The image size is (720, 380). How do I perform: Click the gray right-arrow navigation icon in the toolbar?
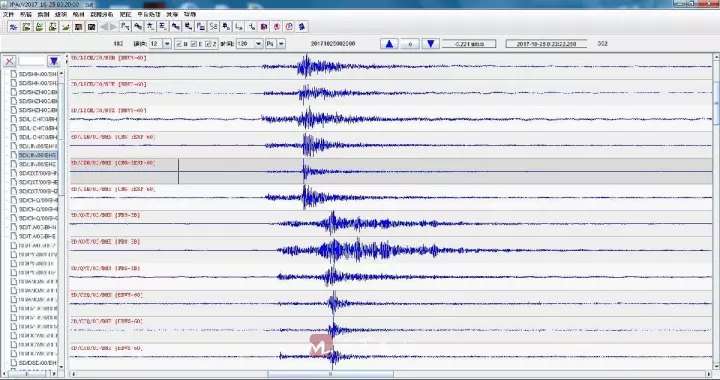click(x=113, y=27)
